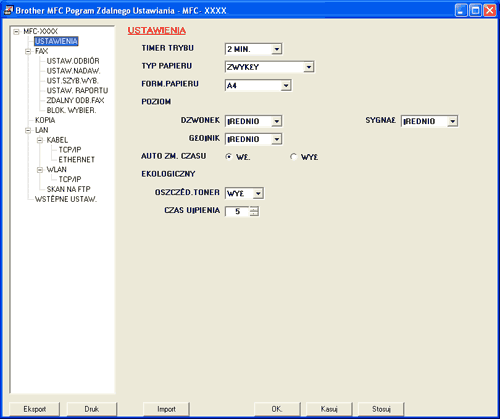Open the TYP PAPIERU dropdown
Viewport: 500px width, 419px height.
309,67
